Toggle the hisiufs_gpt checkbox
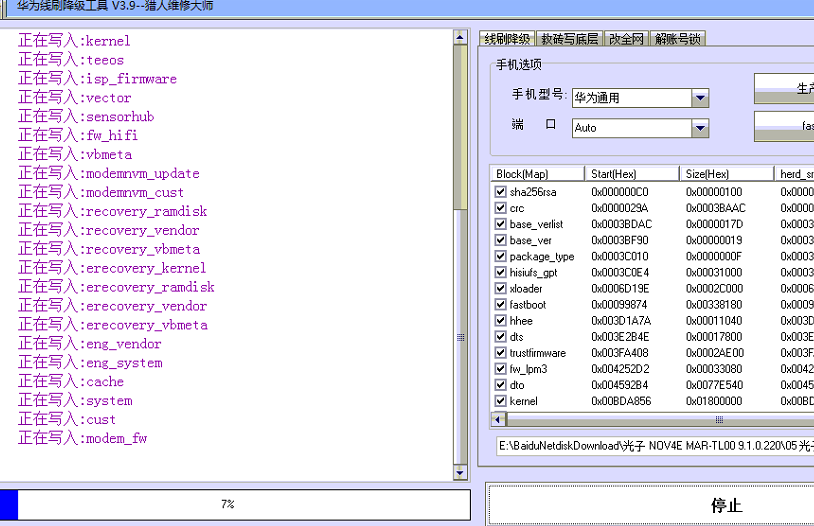The height and width of the screenshot is (526, 814). (500, 272)
